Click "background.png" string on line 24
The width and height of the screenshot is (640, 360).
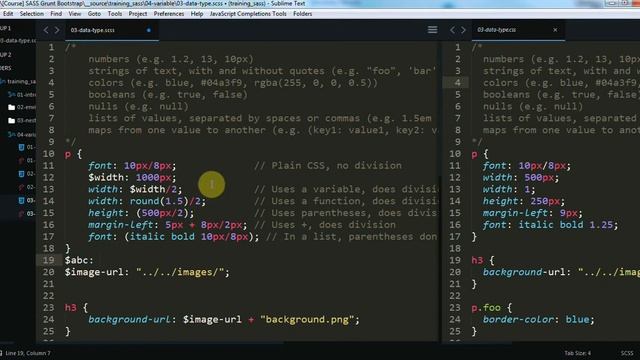pyautogui.click(x=307, y=319)
